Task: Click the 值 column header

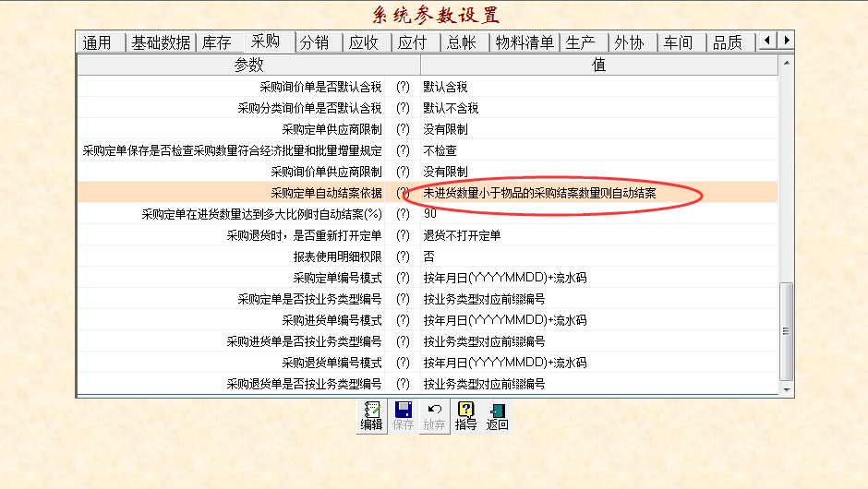Action: (x=599, y=65)
